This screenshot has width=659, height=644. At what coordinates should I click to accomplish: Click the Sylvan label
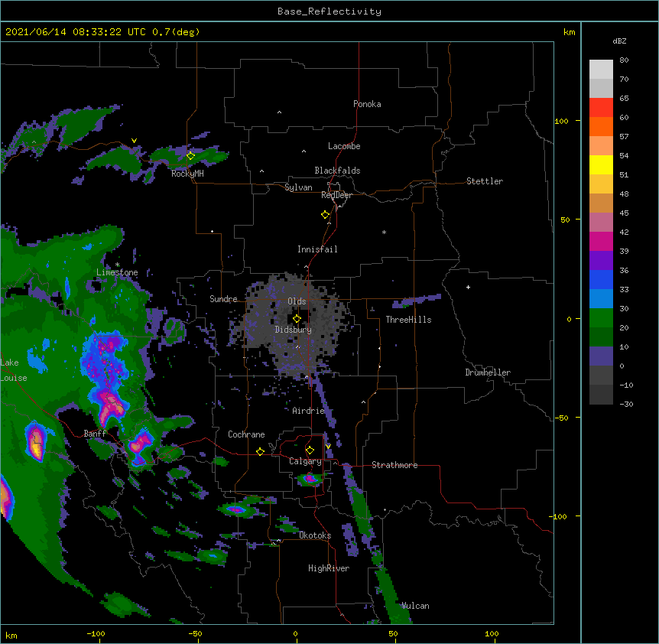tap(298, 187)
